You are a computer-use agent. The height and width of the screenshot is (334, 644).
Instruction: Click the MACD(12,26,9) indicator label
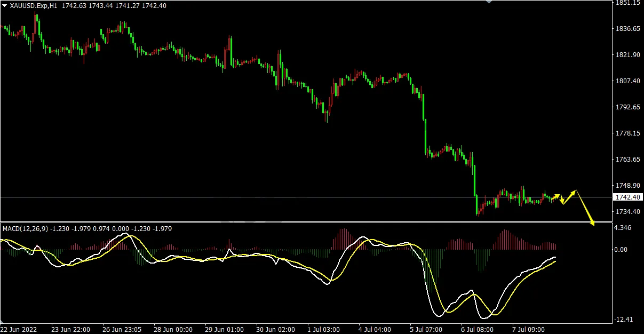coord(25,229)
